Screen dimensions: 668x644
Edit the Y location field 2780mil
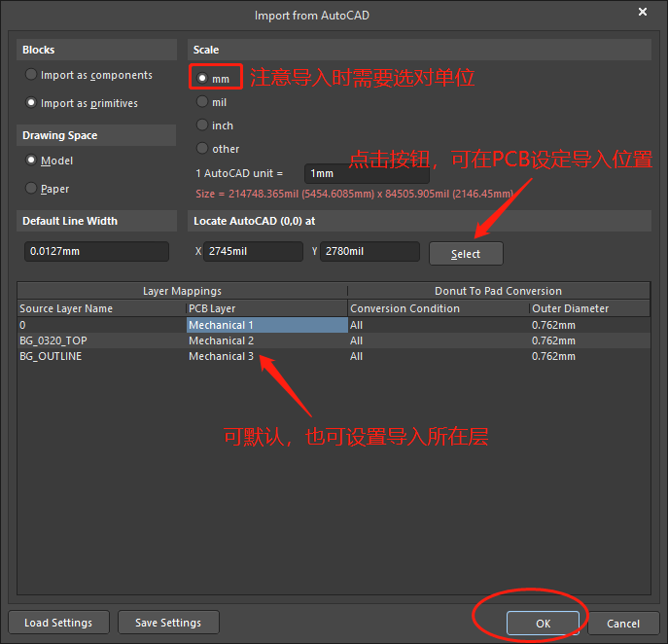click(369, 251)
